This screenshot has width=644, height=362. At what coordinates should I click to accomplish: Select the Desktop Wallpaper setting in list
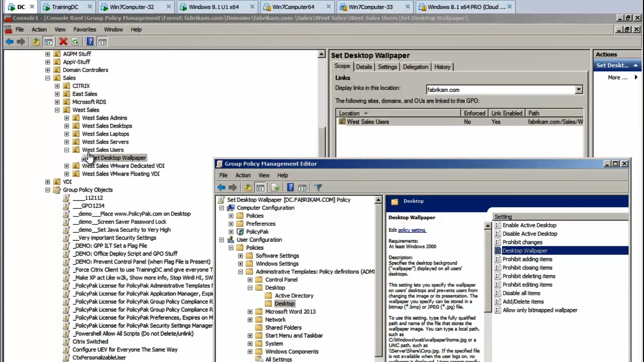[x=525, y=251]
